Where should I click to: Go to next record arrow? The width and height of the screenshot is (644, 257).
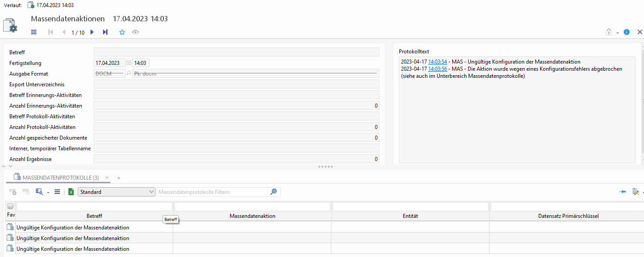pyautogui.click(x=92, y=32)
